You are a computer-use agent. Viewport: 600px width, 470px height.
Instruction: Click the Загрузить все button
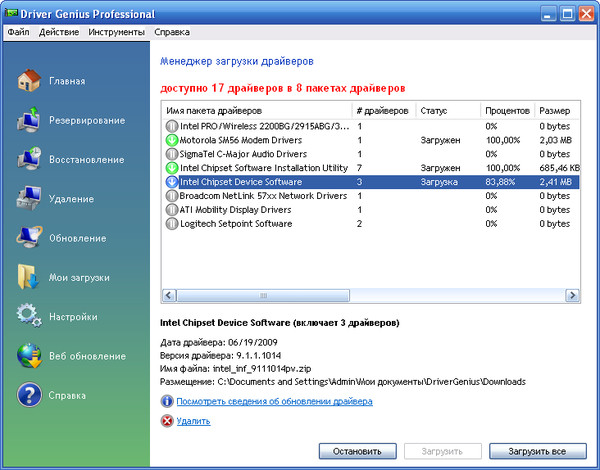tap(537, 451)
